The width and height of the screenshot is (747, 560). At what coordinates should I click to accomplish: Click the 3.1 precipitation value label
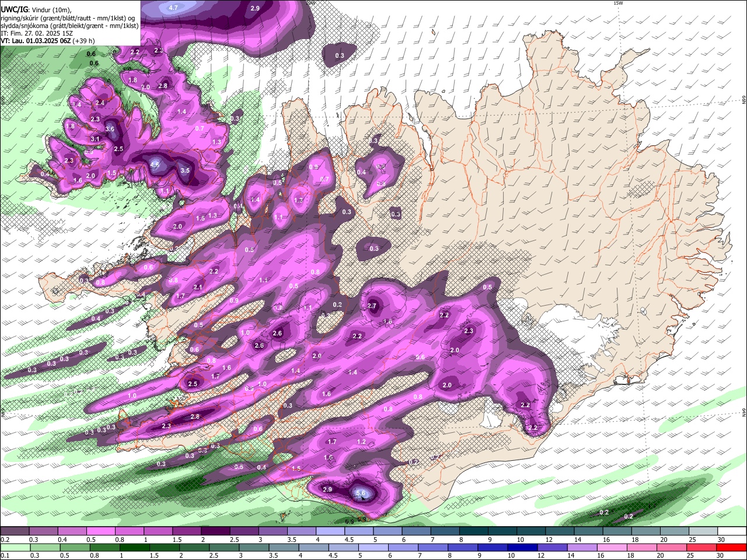pos(96,139)
